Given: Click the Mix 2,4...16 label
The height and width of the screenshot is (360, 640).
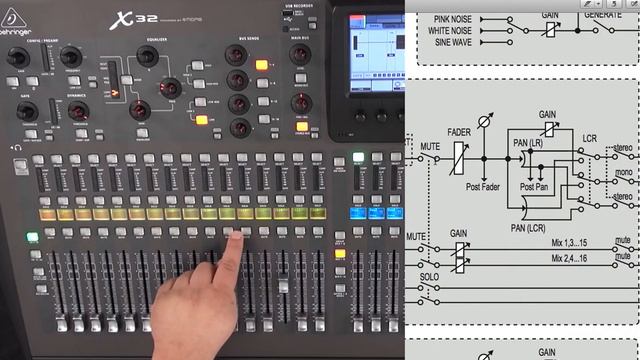Looking at the screenshot, I should tap(569, 258).
